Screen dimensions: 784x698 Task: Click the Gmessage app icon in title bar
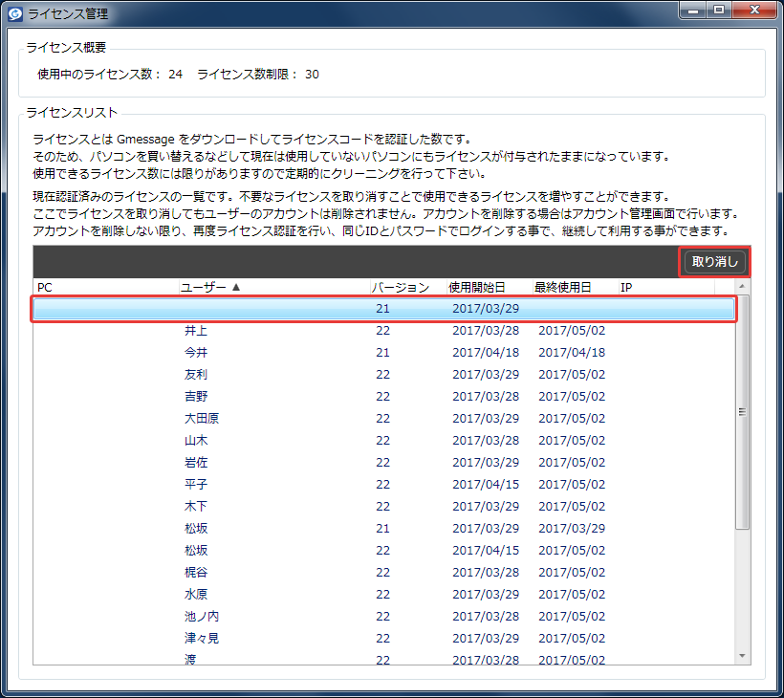[x=15, y=13]
